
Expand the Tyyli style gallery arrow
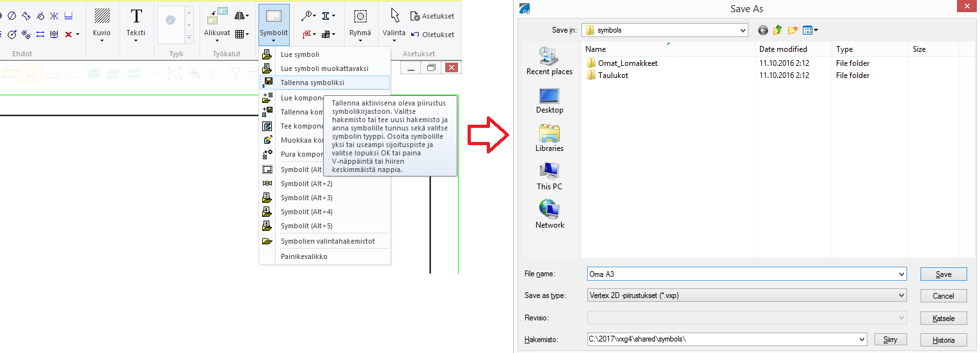[x=189, y=38]
